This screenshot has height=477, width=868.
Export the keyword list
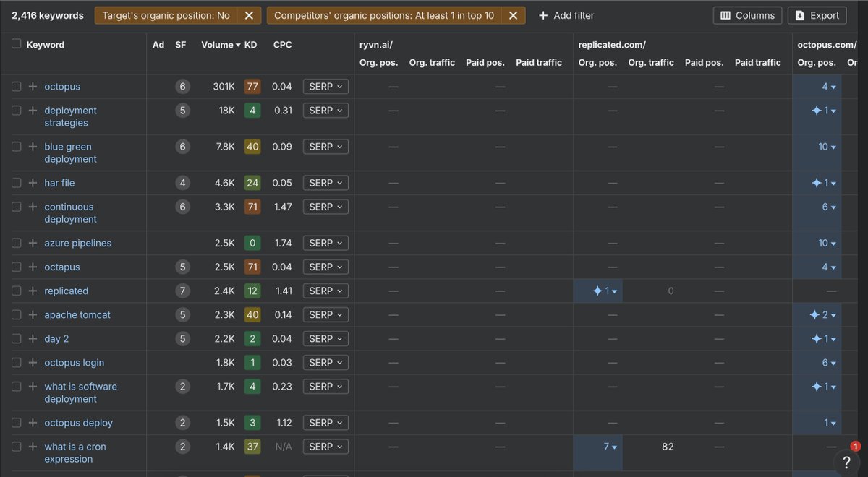[817, 15]
